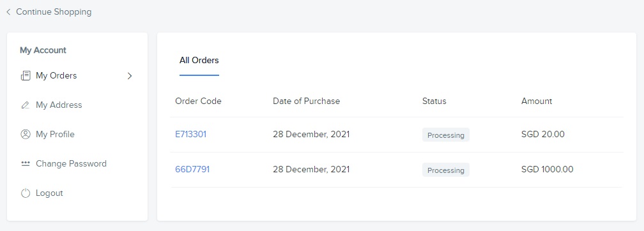Screen dimensions: 644x231
Task: Log out using the Logout link
Action: pos(49,193)
